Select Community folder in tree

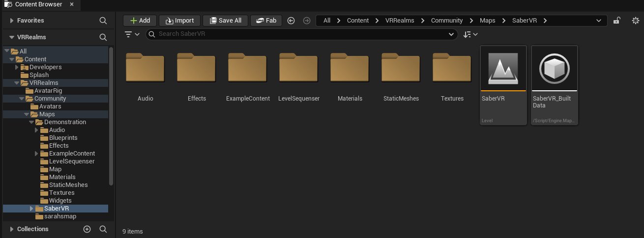pyautogui.click(x=50, y=98)
